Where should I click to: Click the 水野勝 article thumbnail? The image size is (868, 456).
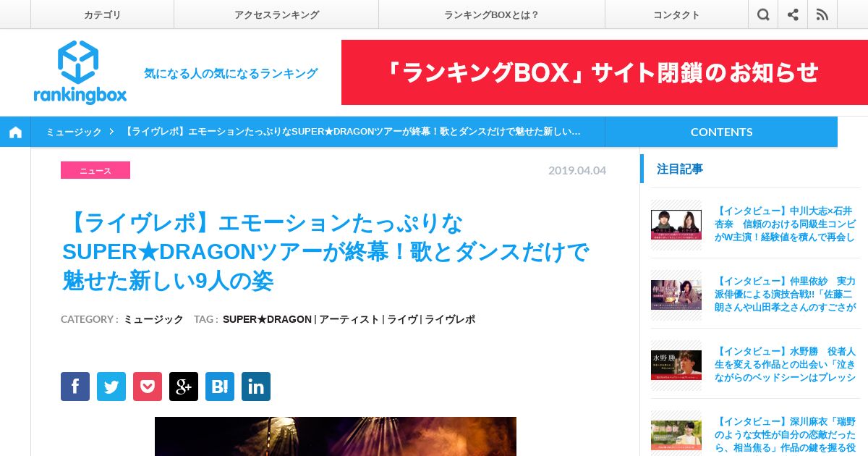tap(676, 365)
